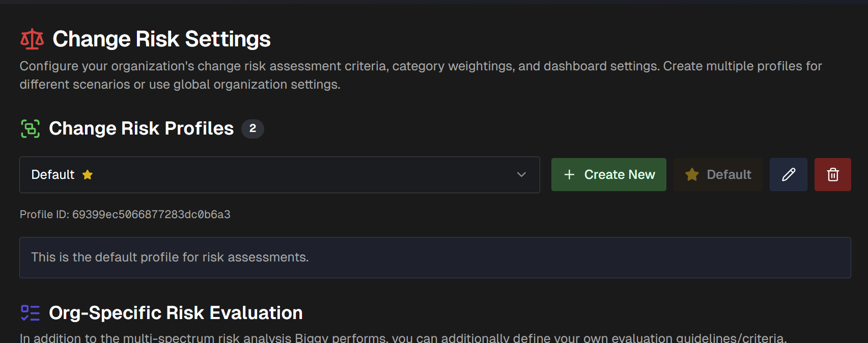Click the Change Risk Settings page title
This screenshot has width=868, height=343.
(161, 39)
